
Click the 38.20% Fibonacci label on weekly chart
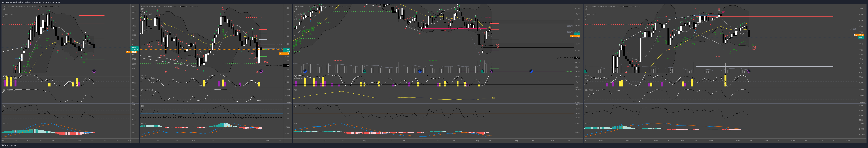[x=279, y=44]
